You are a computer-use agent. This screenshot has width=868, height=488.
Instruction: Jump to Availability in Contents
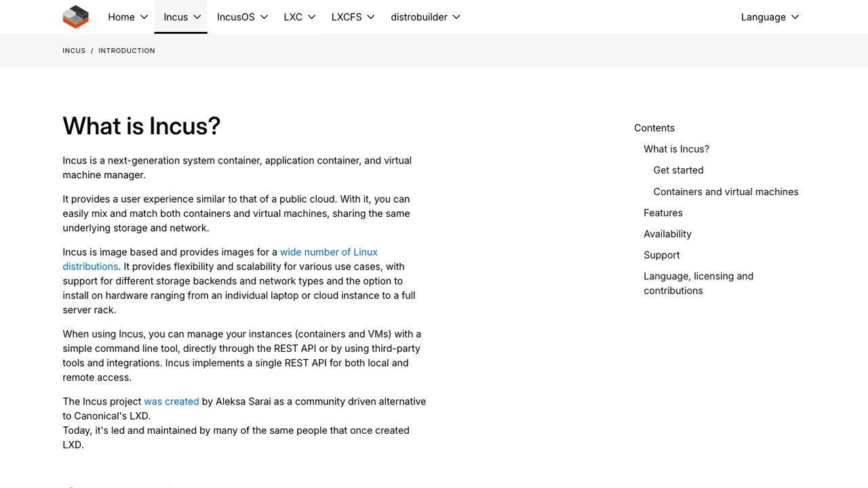coord(667,234)
